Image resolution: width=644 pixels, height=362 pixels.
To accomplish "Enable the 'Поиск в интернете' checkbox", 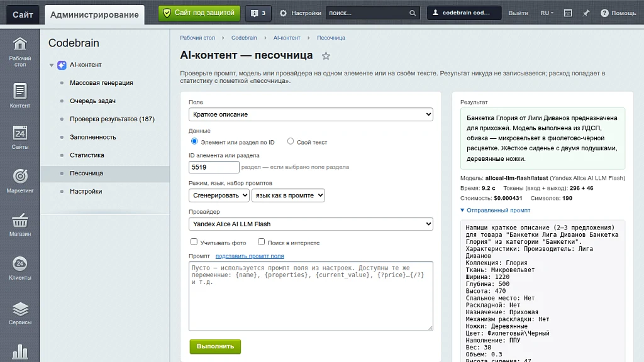I will coord(261,242).
